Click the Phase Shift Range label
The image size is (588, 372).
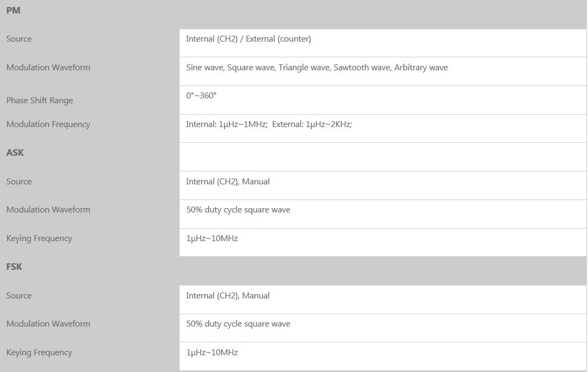[x=39, y=101]
